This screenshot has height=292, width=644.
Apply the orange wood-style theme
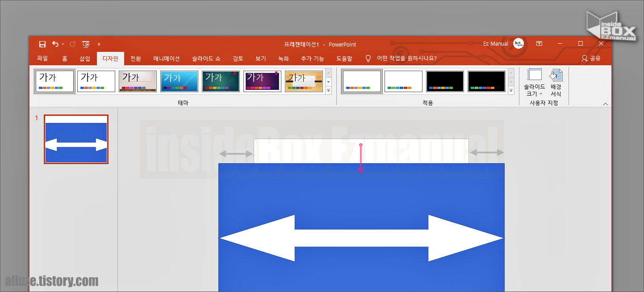304,81
